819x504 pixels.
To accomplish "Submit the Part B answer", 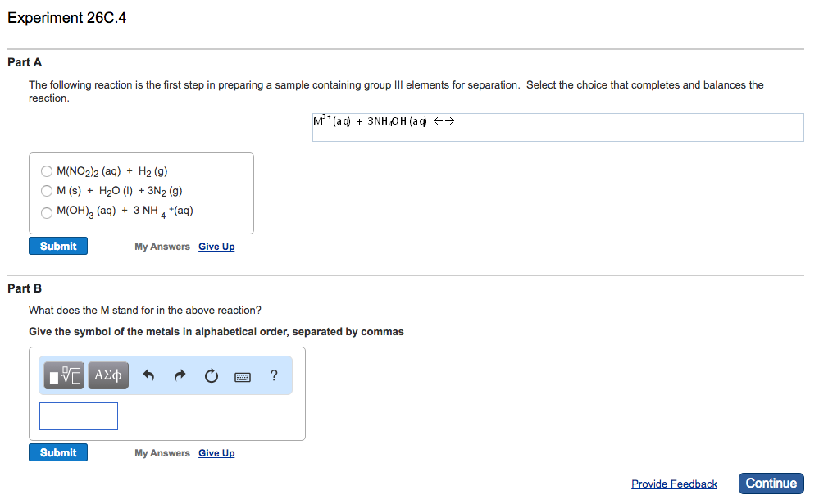I will (57, 452).
